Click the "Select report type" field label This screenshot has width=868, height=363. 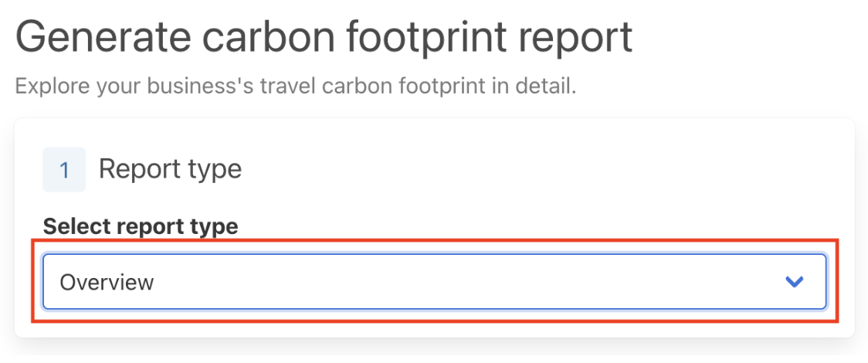(141, 226)
